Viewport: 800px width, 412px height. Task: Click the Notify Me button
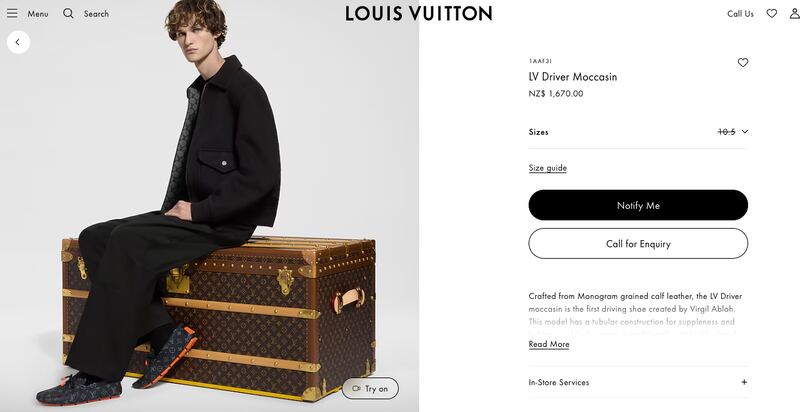(x=638, y=205)
